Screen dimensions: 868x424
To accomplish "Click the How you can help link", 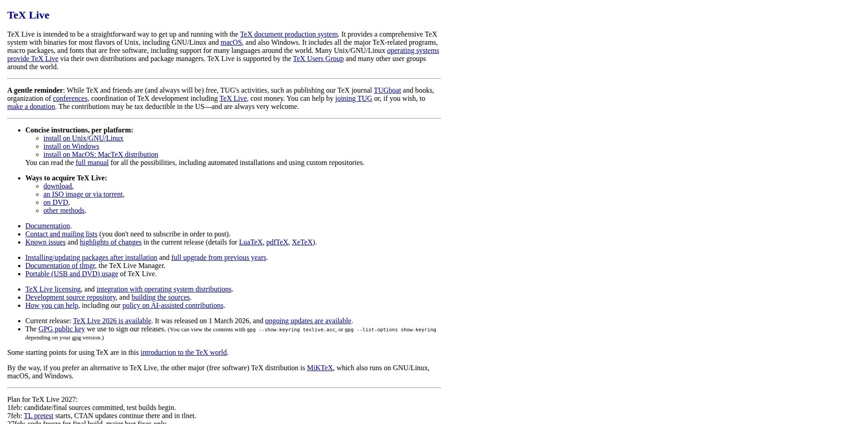I will click(52, 306).
